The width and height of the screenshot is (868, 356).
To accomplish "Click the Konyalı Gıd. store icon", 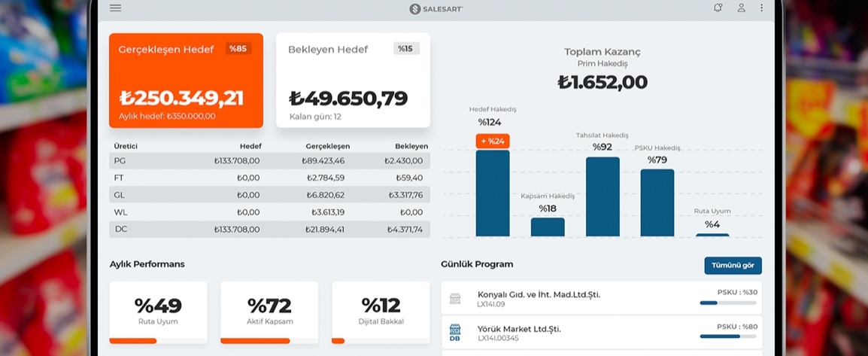I will point(455,298).
